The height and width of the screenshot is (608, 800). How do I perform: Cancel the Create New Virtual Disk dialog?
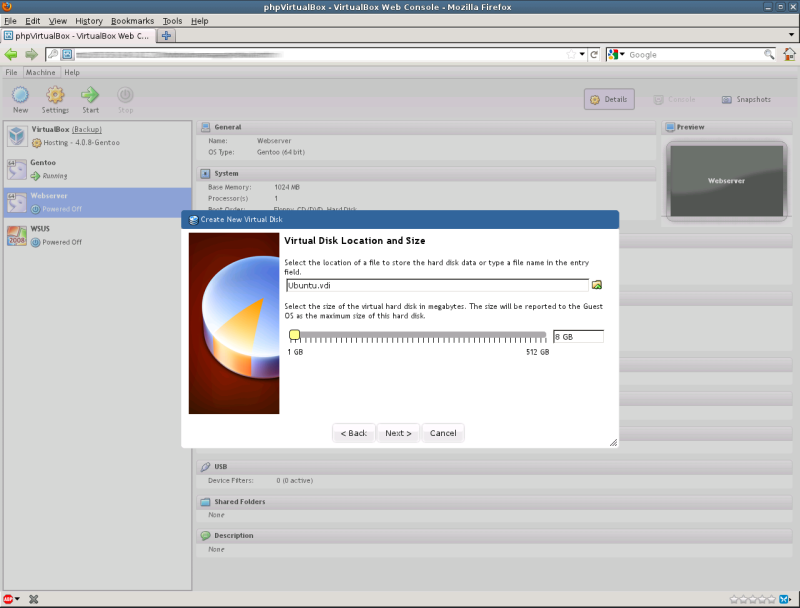[443, 433]
